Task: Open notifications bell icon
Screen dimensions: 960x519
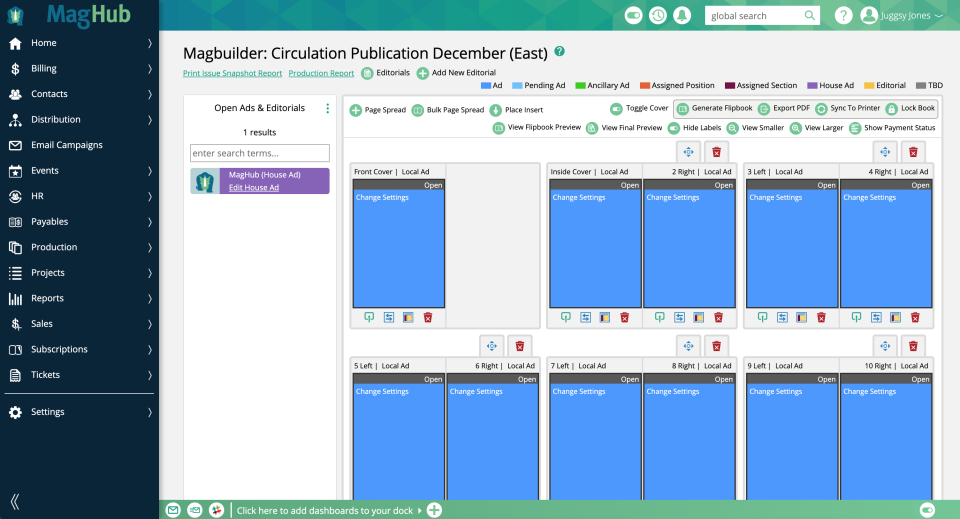Action: (x=682, y=15)
